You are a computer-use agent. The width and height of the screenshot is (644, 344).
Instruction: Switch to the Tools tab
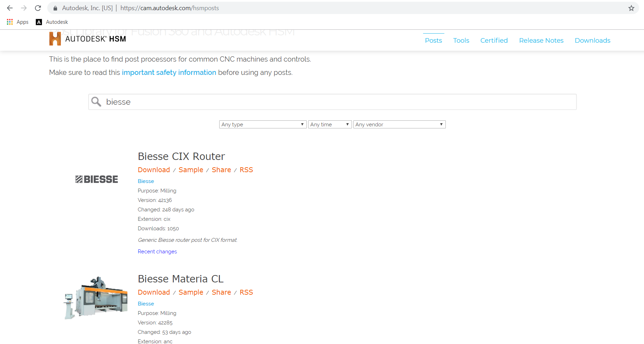pos(461,40)
